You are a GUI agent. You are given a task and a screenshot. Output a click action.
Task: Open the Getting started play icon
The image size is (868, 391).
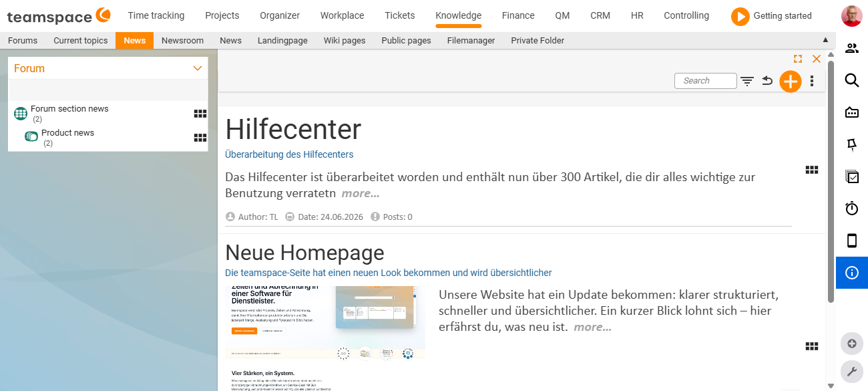point(740,16)
